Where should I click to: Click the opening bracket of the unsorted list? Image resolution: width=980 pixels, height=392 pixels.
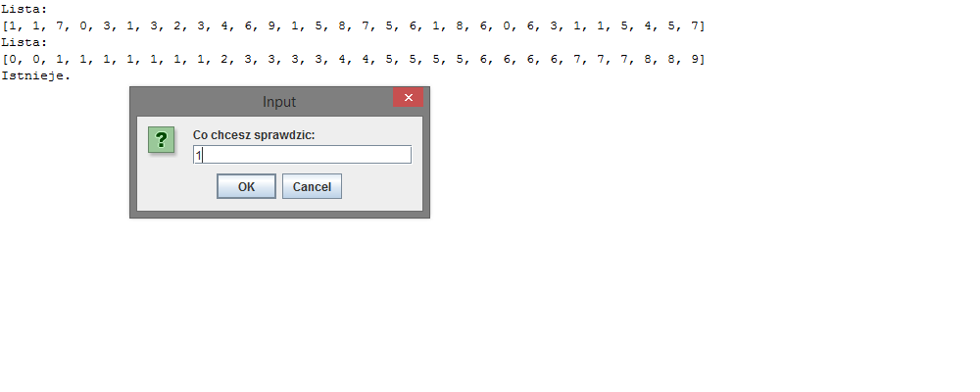5,25
